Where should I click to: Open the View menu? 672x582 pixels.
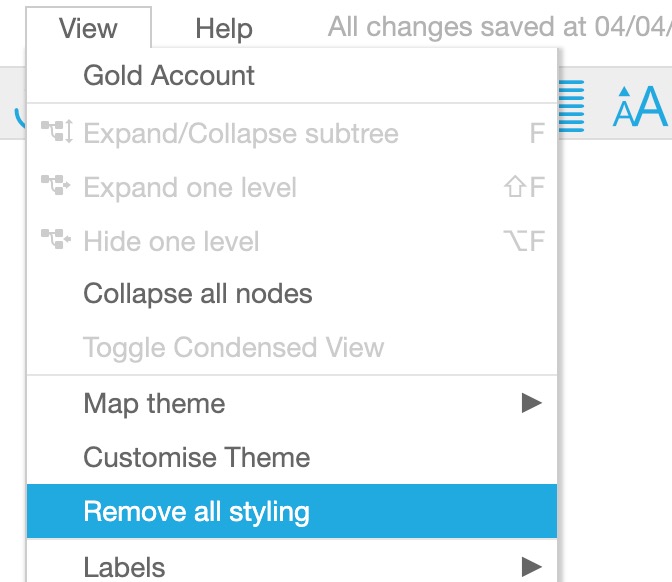click(88, 28)
